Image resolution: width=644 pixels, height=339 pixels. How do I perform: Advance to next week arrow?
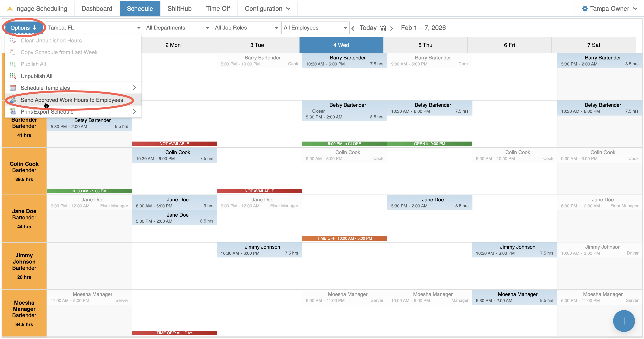(392, 28)
